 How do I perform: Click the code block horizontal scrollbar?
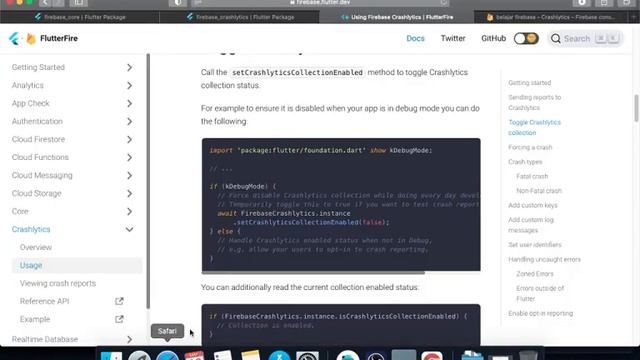click(x=313, y=272)
